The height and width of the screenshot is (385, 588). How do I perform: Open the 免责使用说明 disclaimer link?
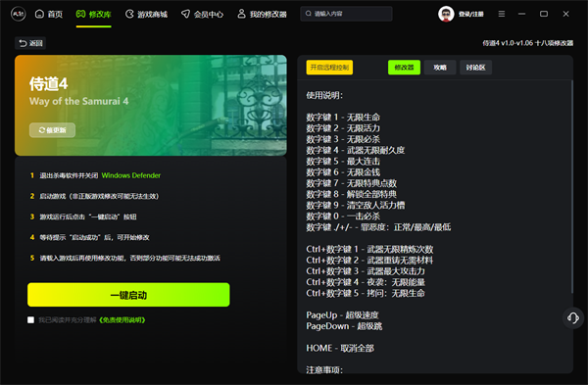click(x=122, y=319)
